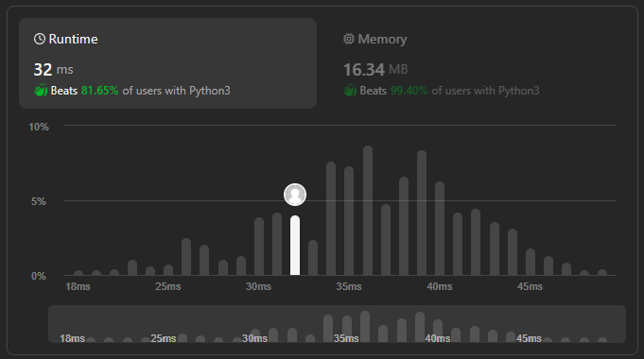Click the 32 ms runtime value

coord(53,69)
